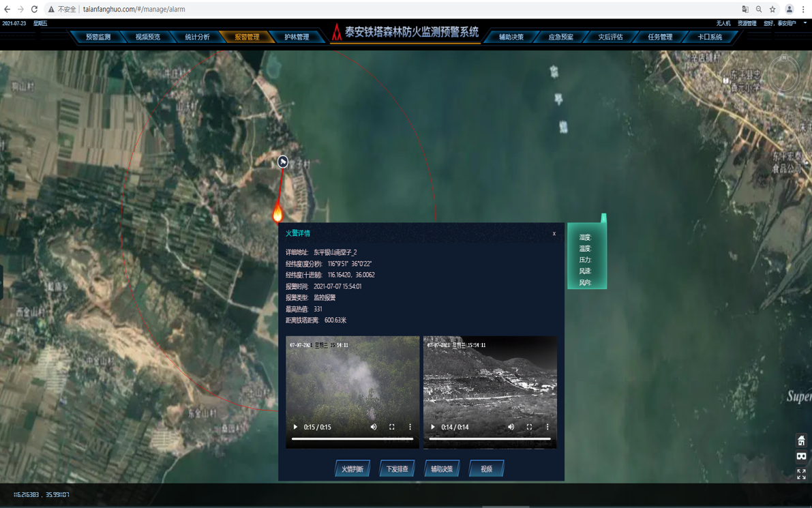812x508 pixels.
Task: Play the right thermal infrared video
Action: click(432, 428)
